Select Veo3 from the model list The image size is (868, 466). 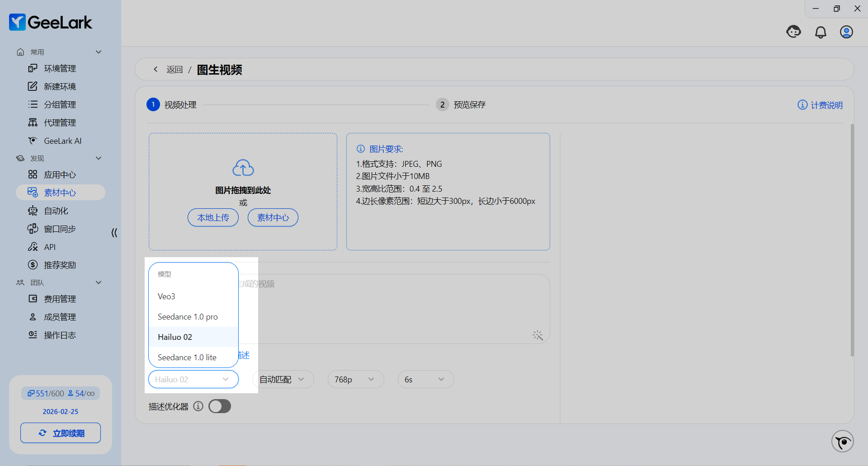193,297
